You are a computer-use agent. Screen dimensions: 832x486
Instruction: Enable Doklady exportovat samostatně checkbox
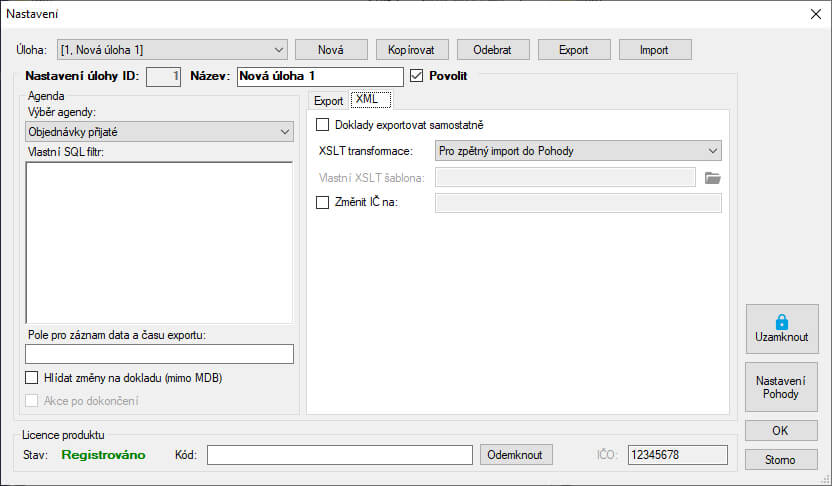click(323, 125)
